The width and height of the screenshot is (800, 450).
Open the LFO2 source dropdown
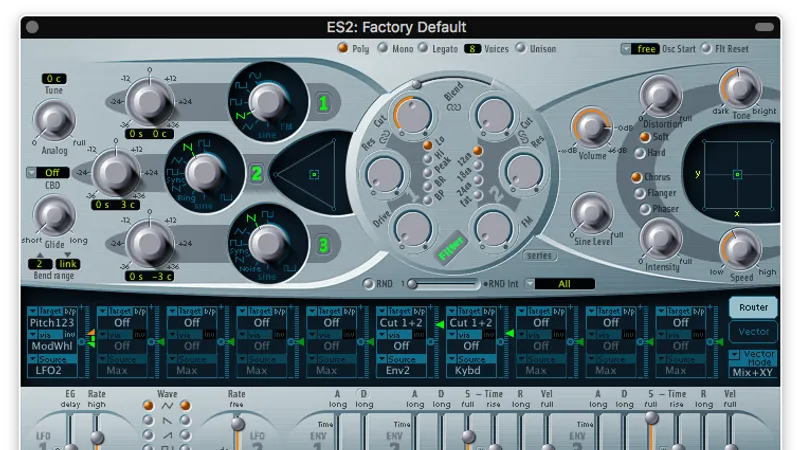click(52, 370)
